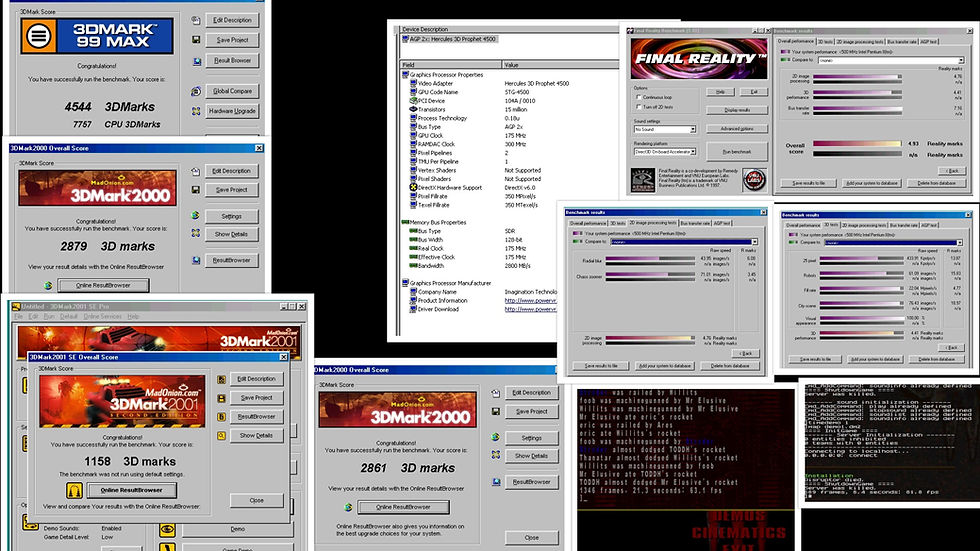Click the Edit Description icon in 2861-score 3DMark2000 window
Image resolution: width=980 pixels, height=551 pixels.
pos(496,393)
